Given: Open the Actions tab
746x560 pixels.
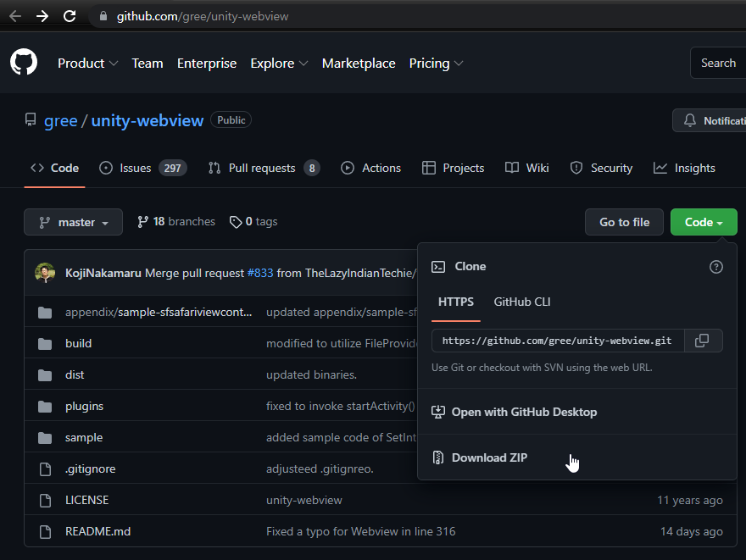Looking at the screenshot, I should point(371,168).
